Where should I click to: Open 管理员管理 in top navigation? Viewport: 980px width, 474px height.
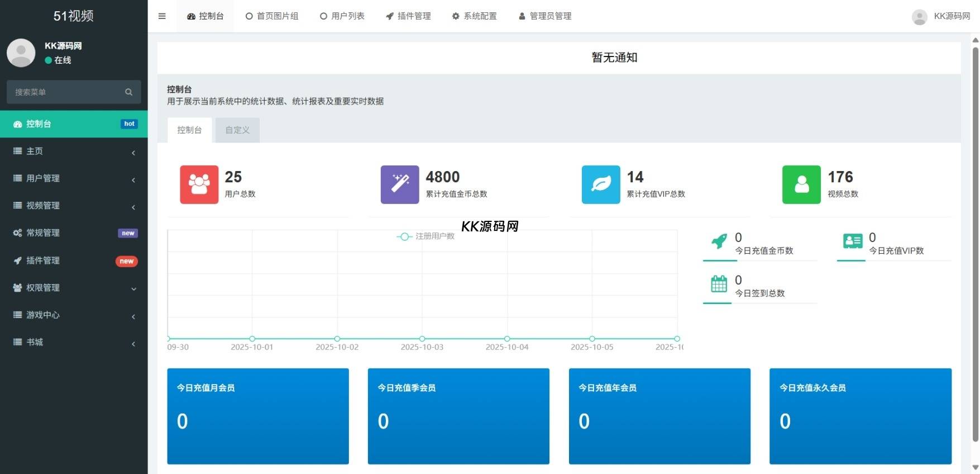[x=545, y=16]
